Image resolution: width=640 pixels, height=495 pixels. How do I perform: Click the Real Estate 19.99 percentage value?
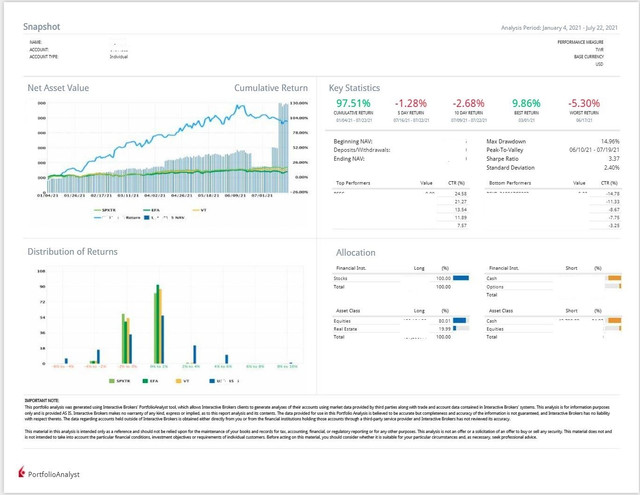(444, 329)
